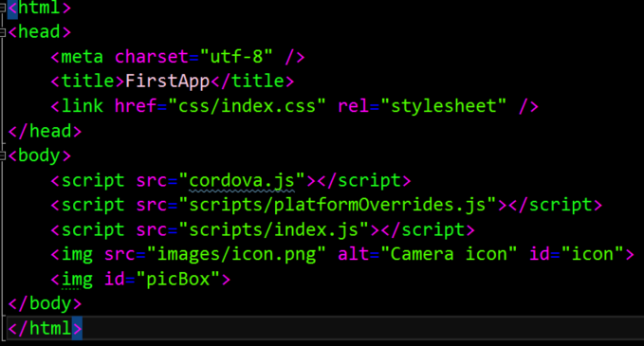
Task: Collapse the html element fold marker
Action: click(x=2, y=8)
